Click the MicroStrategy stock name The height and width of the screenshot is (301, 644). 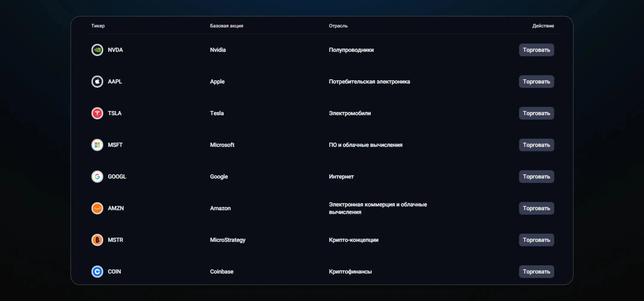tap(228, 240)
